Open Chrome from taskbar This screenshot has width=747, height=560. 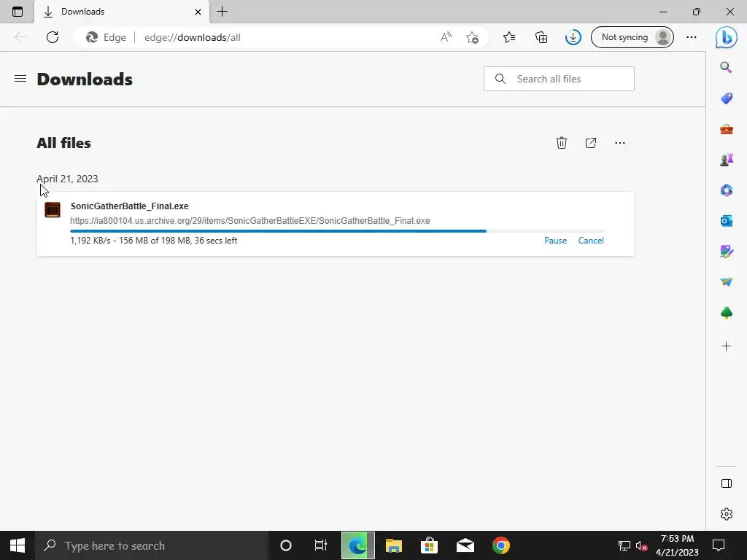pyautogui.click(x=500, y=545)
